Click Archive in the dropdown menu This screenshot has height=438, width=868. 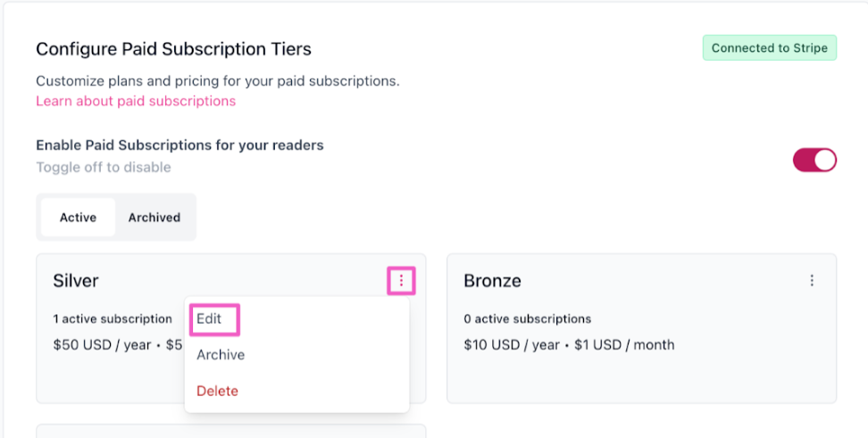click(x=221, y=355)
